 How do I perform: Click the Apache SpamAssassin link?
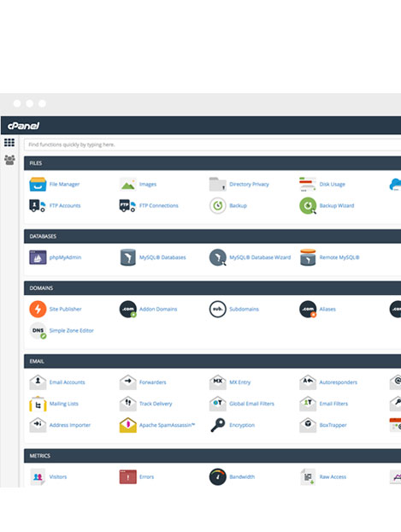click(x=167, y=425)
